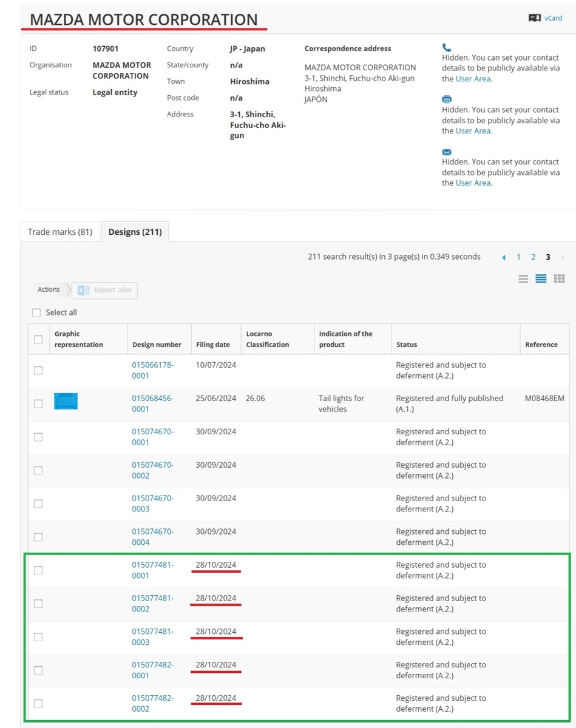Screen dimensions: 576x728
Task: Open design number 015074670-0002
Action: point(152,471)
